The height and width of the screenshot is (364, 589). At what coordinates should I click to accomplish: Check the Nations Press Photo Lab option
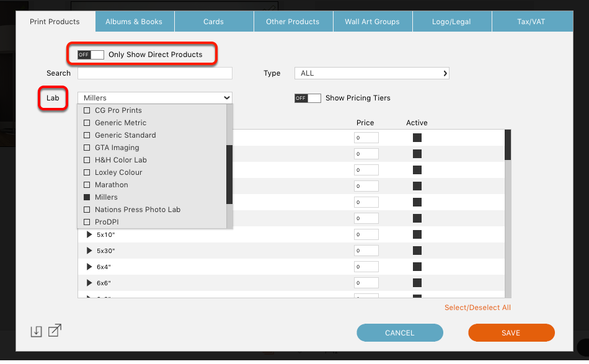[87, 210]
